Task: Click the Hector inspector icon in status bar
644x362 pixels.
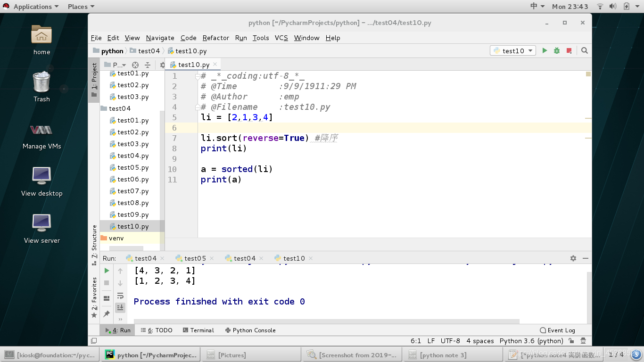Action: click(583, 341)
